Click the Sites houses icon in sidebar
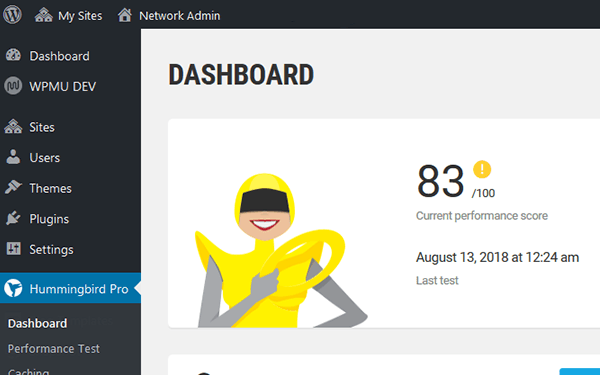Viewport: 600px width, 375px height. pos(13,127)
